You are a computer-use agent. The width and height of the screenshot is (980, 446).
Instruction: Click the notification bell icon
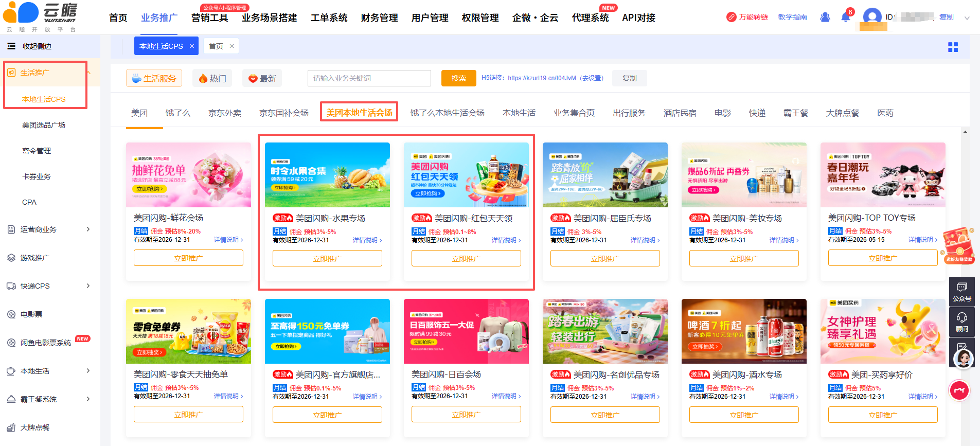845,17
